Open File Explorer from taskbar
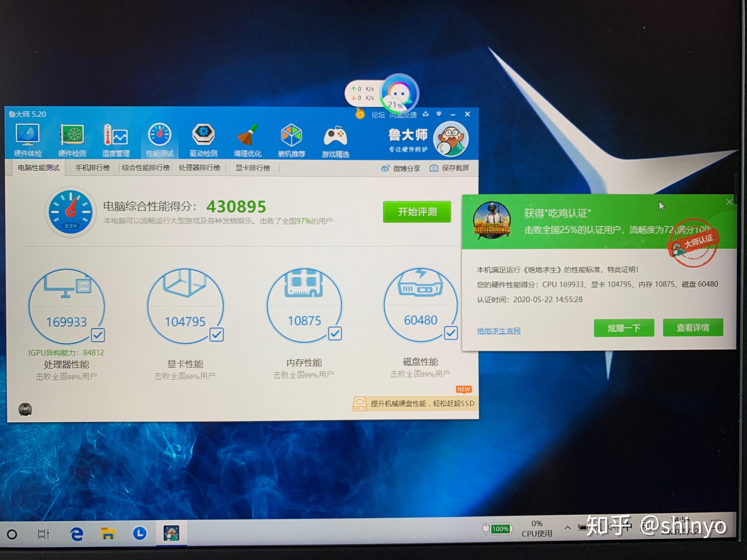 pyautogui.click(x=108, y=533)
